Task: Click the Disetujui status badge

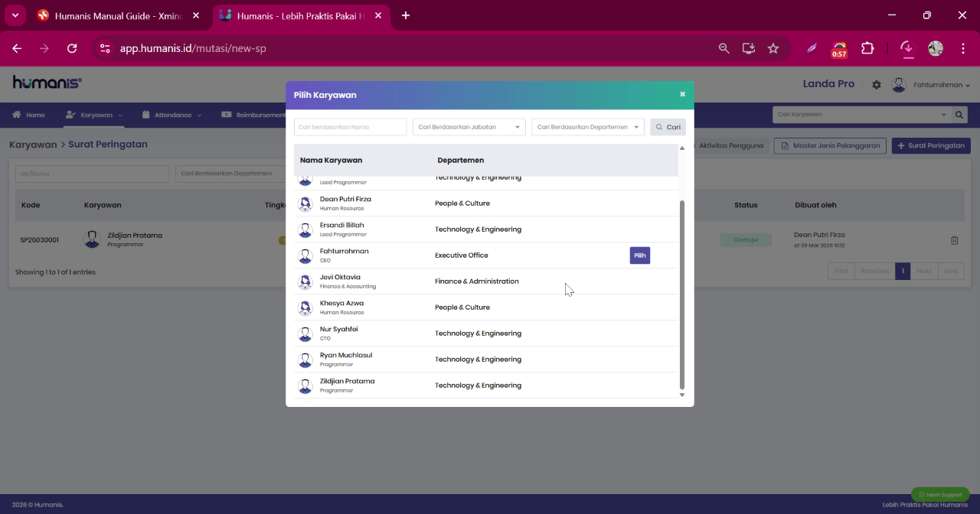Action: 746,239
